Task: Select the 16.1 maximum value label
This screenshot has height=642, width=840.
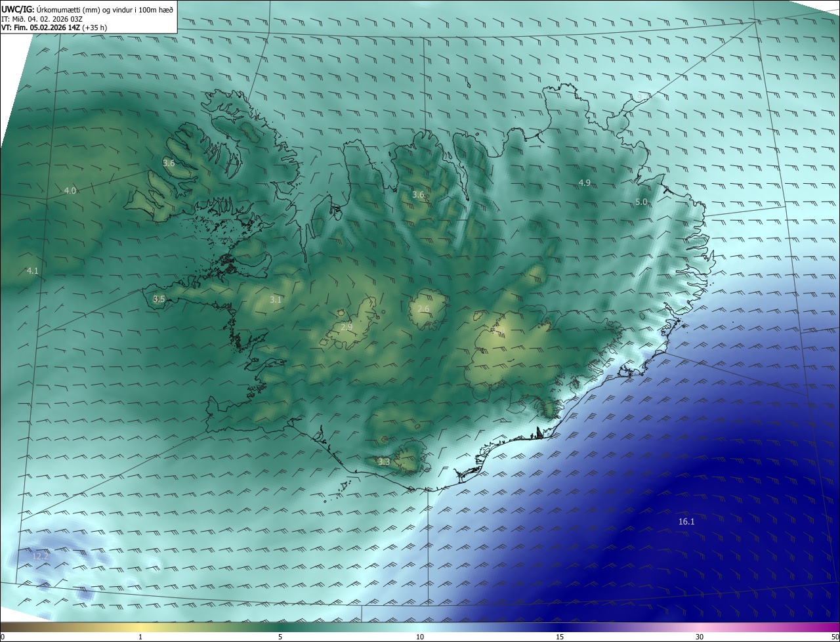Action: pyautogui.click(x=686, y=521)
